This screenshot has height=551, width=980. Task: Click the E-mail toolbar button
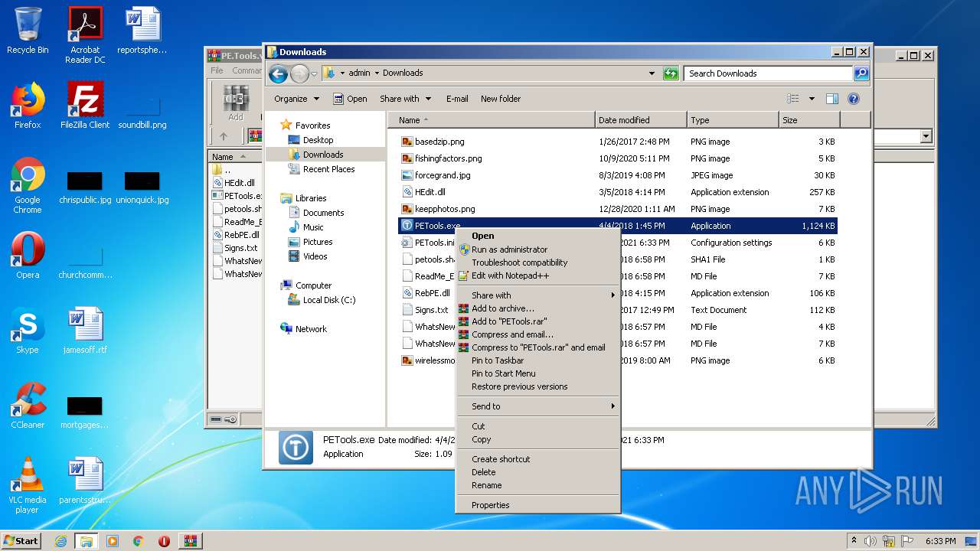pos(457,99)
